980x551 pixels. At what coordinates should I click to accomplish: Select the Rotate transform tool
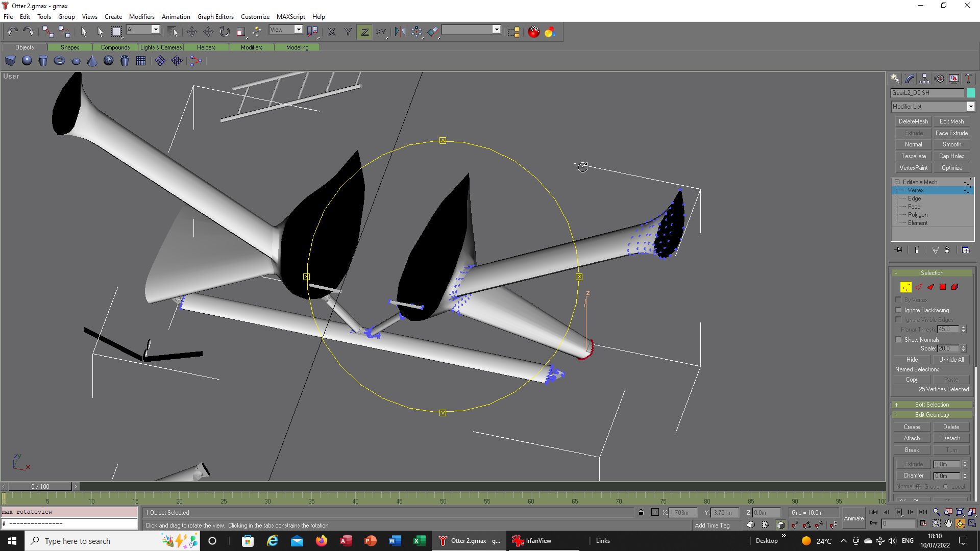(x=225, y=32)
